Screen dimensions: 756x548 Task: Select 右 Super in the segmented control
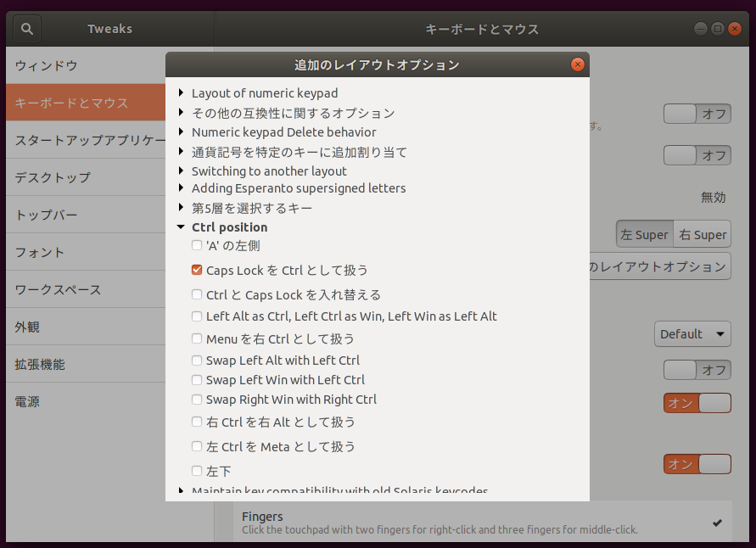pos(701,234)
